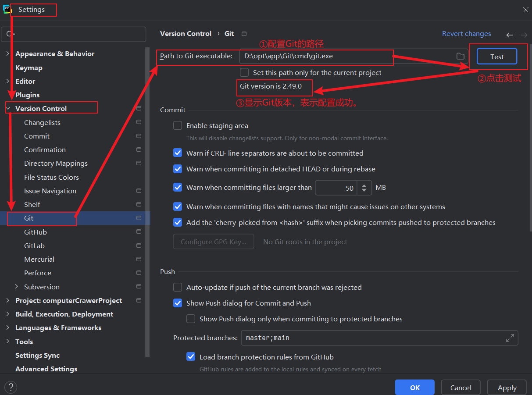Viewport: 532px width, 395px height.
Task: Click the project-level icon on the Git row
Action: (x=139, y=218)
